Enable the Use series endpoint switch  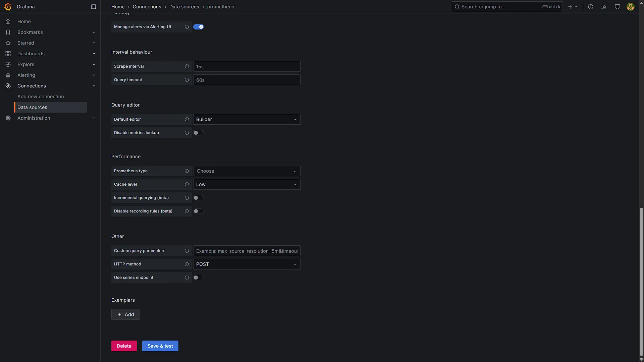[x=199, y=278]
